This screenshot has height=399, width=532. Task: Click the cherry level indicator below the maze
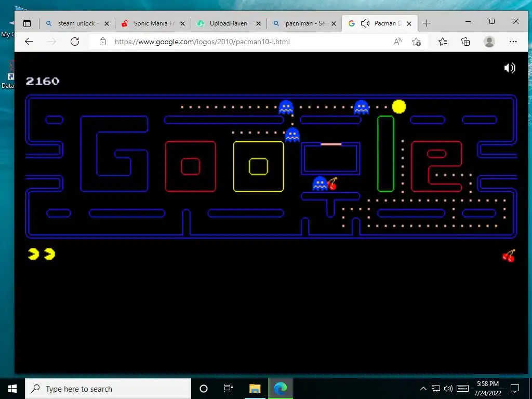[x=509, y=256]
